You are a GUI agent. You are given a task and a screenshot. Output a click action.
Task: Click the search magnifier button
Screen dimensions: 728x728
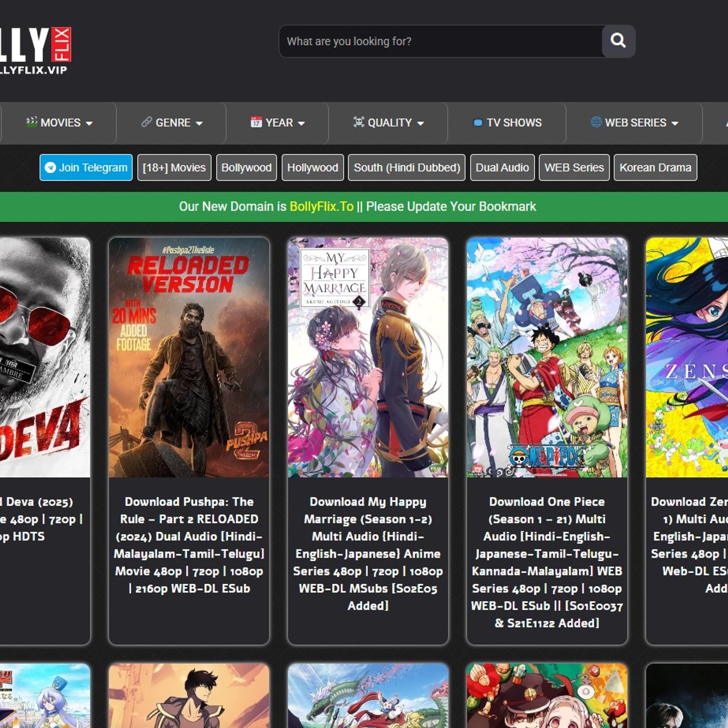point(618,41)
